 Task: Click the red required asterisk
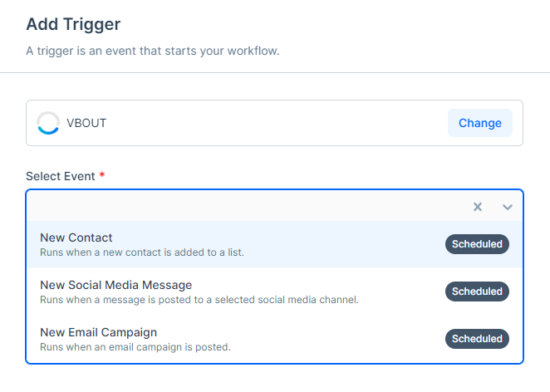point(102,174)
